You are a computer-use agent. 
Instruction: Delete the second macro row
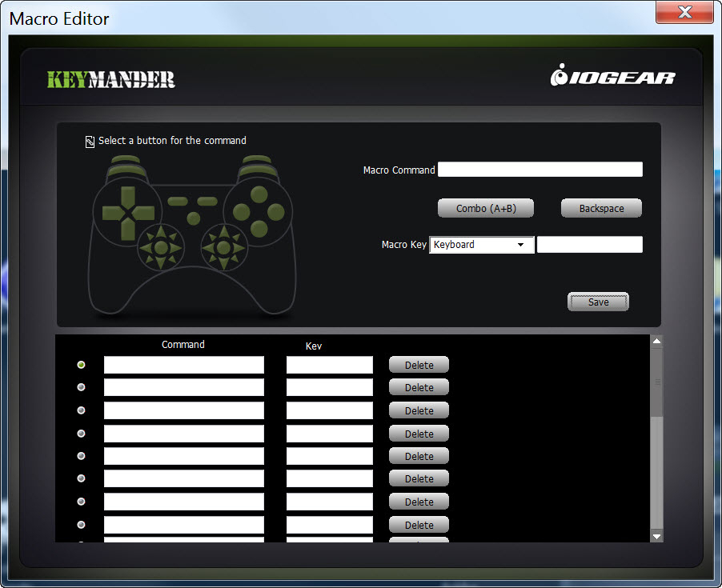coord(419,387)
